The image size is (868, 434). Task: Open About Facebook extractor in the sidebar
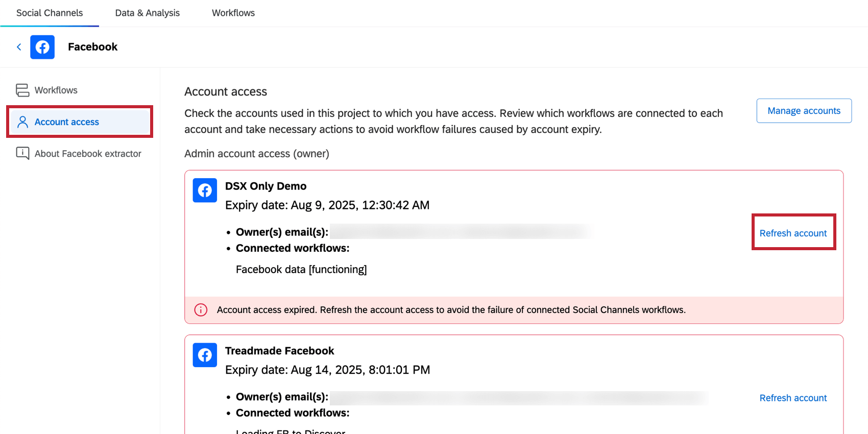click(88, 154)
